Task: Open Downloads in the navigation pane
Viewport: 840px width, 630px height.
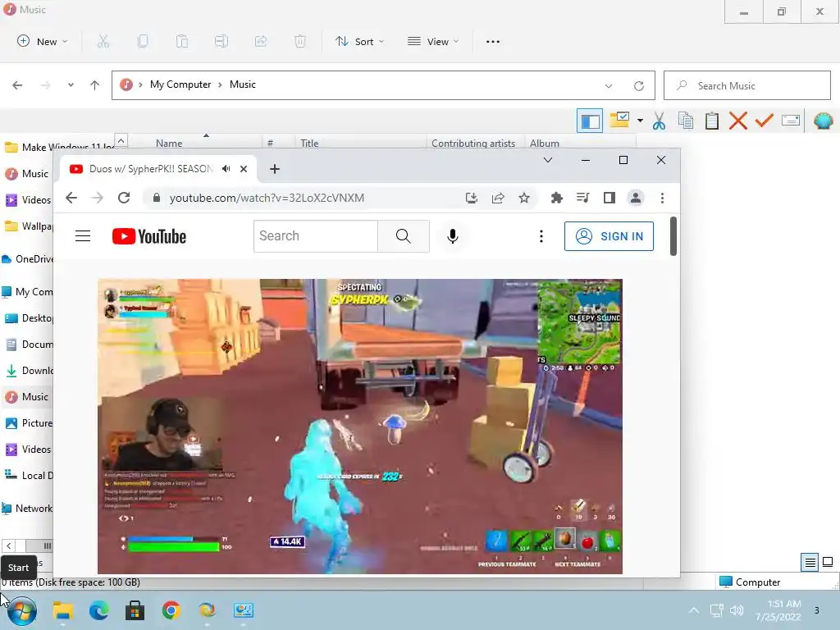Action: tap(29, 371)
